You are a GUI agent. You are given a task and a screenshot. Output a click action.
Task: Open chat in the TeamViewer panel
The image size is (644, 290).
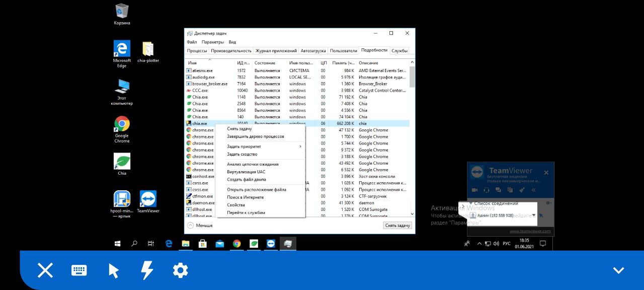click(498, 190)
